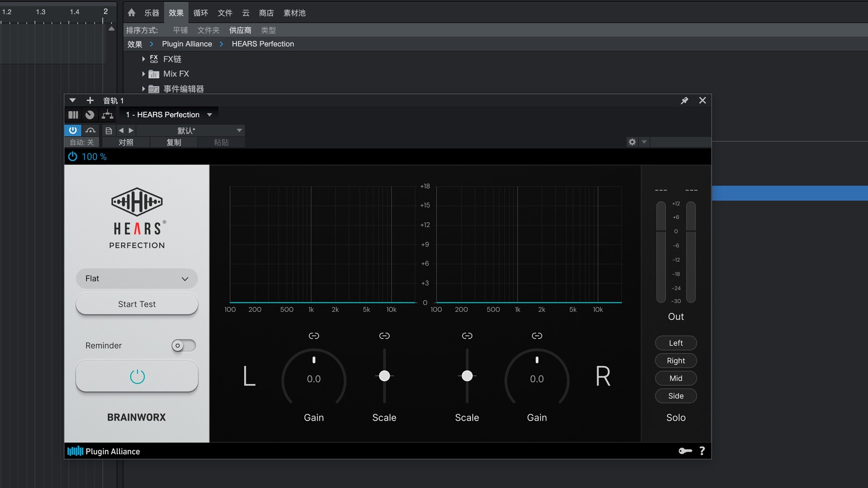Toggle right Gain link icon
868x488 pixels.
click(537, 336)
